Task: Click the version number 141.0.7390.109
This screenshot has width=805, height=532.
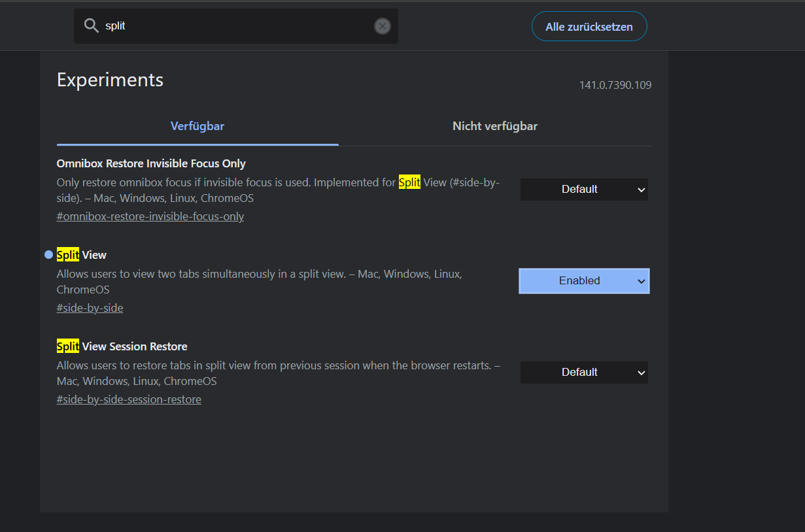Action: [615, 85]
